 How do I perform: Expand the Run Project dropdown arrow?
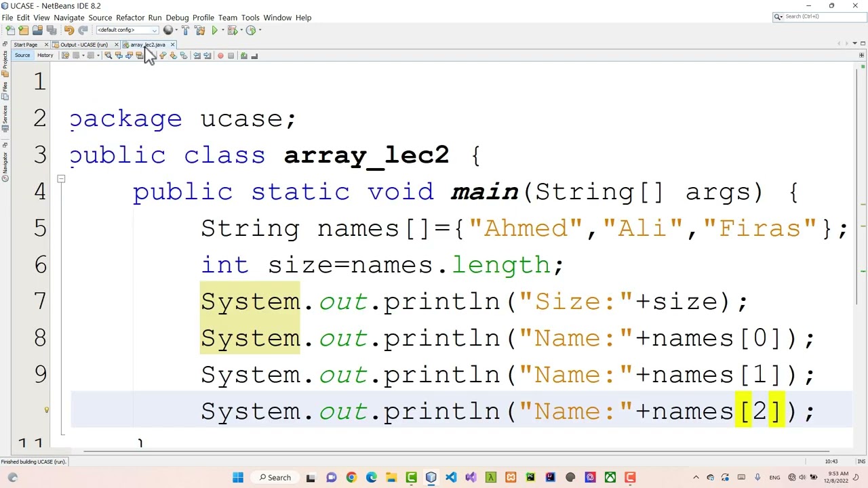click(222, 30)
